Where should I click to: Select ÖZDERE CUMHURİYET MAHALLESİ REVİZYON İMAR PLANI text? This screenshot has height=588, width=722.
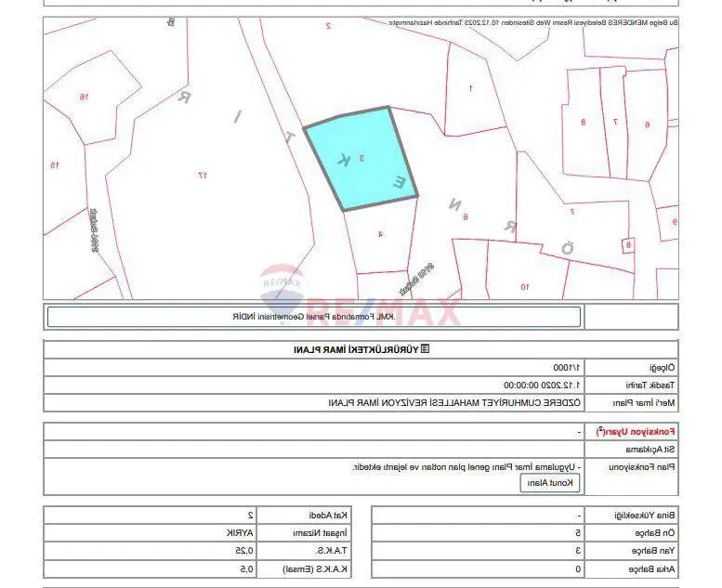[454, 403]
